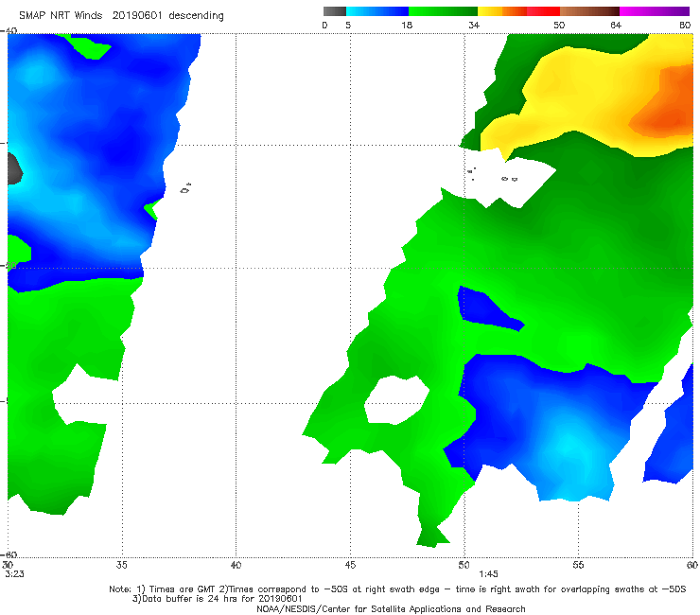The width and height of the screenshot is (700, 615).
Task: Click the yellow-orange segment of the color bar
Action: point(502,11)
